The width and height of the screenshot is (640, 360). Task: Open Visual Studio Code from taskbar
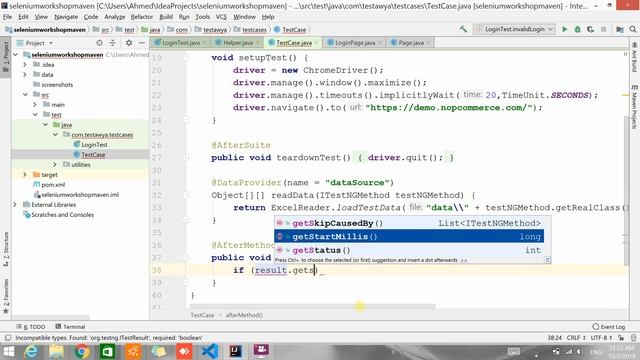coord(210,351)
